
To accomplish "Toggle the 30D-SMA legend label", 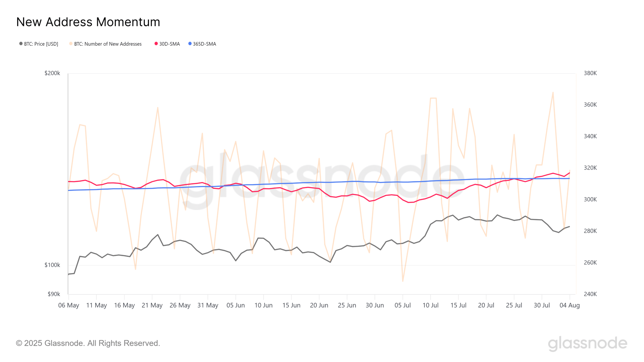I will point(169,44).
